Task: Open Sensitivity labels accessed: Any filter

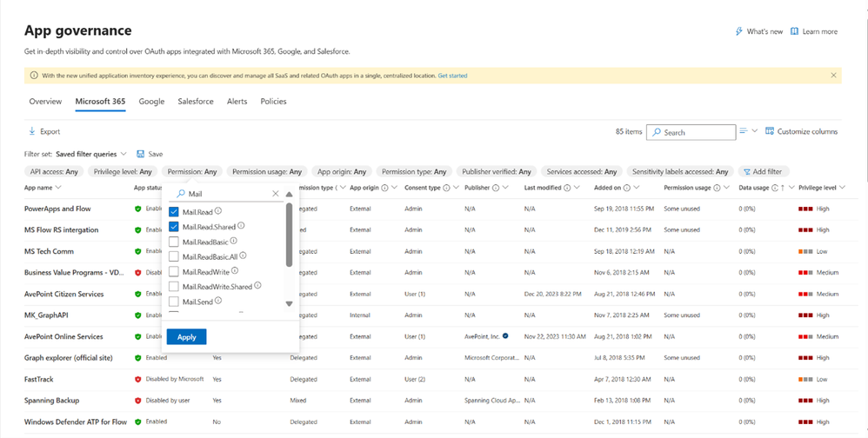Action: pyautogui.click(x=680, y=171)
